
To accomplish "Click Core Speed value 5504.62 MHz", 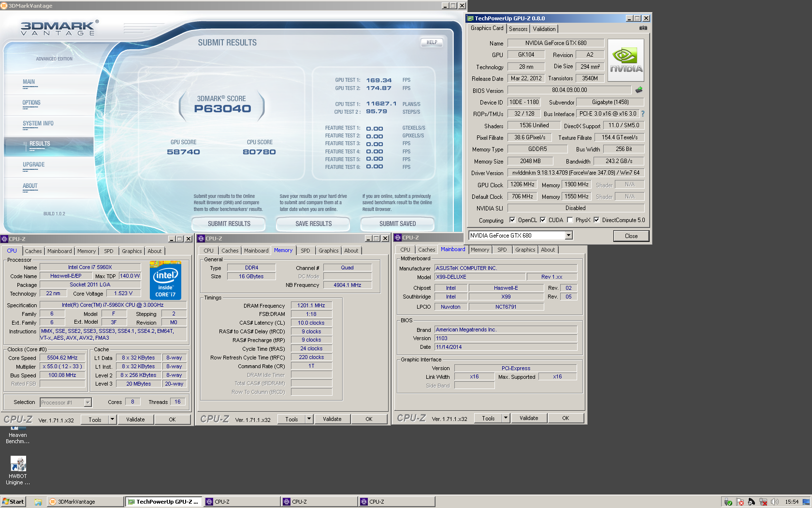I will [62, 358].
